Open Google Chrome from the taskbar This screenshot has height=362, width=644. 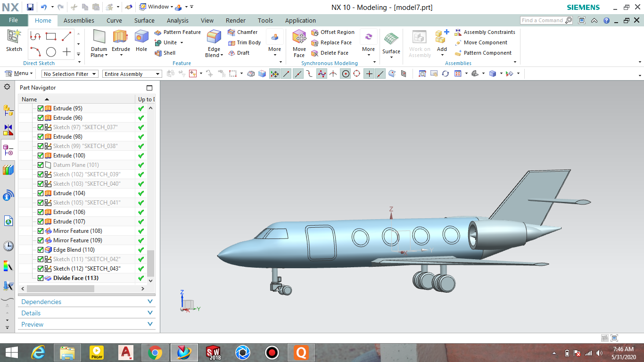[x=155, y=353]
